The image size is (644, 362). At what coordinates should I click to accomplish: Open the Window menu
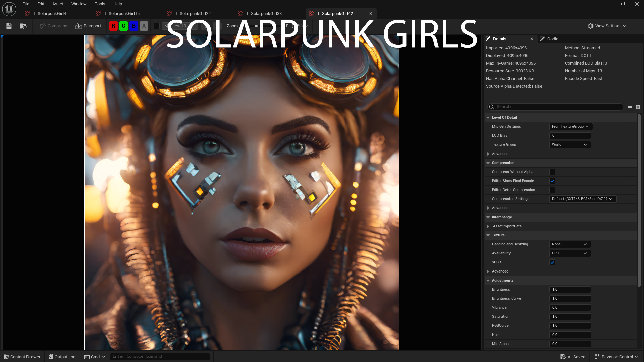(79, 4)
